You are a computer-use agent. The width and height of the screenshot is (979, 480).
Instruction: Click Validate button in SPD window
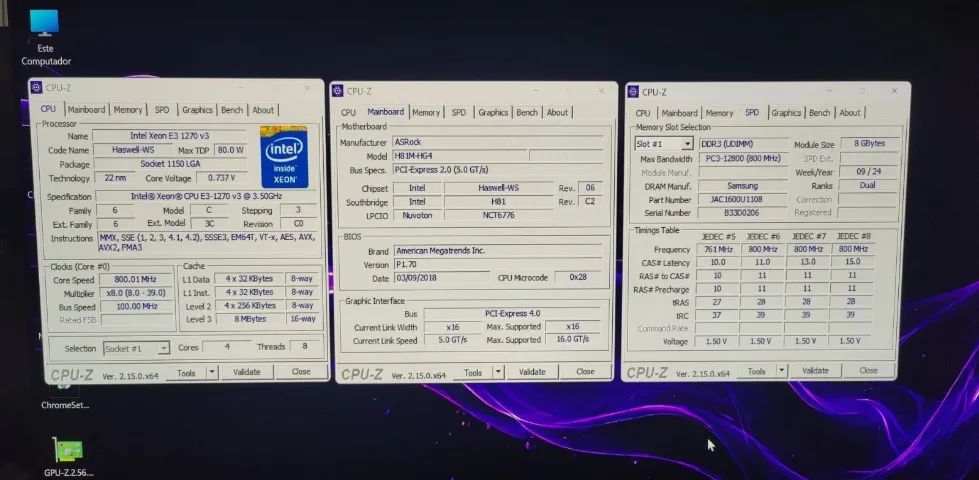coord(815,371)
